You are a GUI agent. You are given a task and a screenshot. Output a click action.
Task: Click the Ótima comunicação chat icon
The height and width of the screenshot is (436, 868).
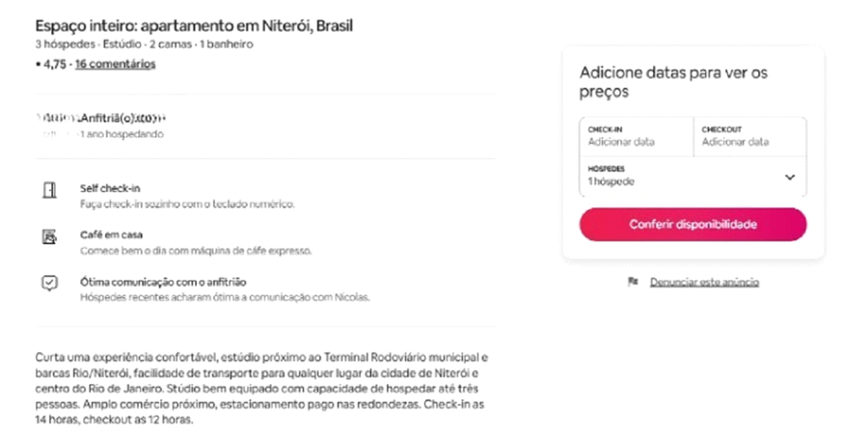pyautogui.click(x=49, y=283)
